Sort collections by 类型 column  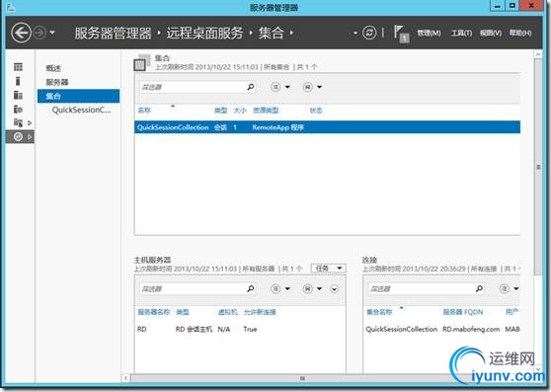point(220,111)
